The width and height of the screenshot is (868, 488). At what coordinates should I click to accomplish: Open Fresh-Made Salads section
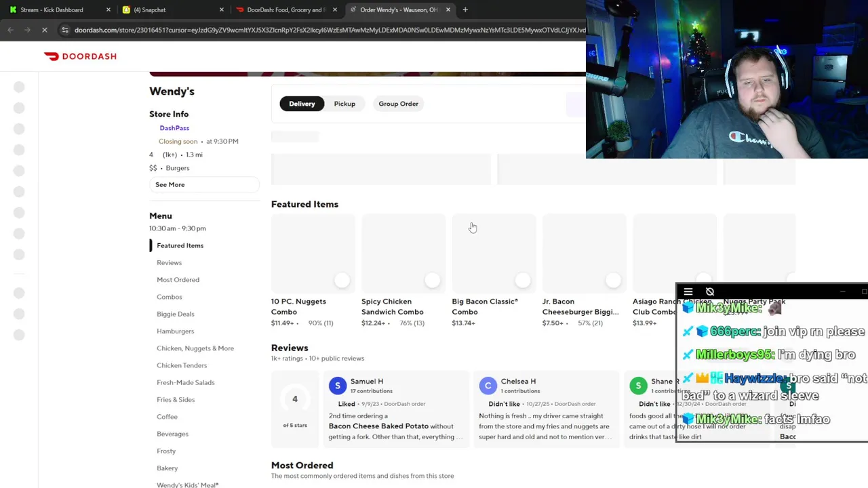(x=185, y=382)
